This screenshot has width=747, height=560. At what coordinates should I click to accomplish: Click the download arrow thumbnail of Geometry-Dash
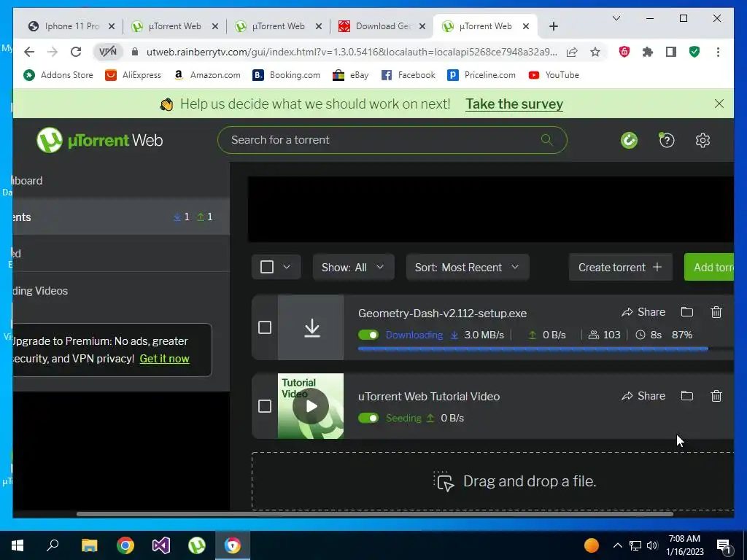(311, 327)
